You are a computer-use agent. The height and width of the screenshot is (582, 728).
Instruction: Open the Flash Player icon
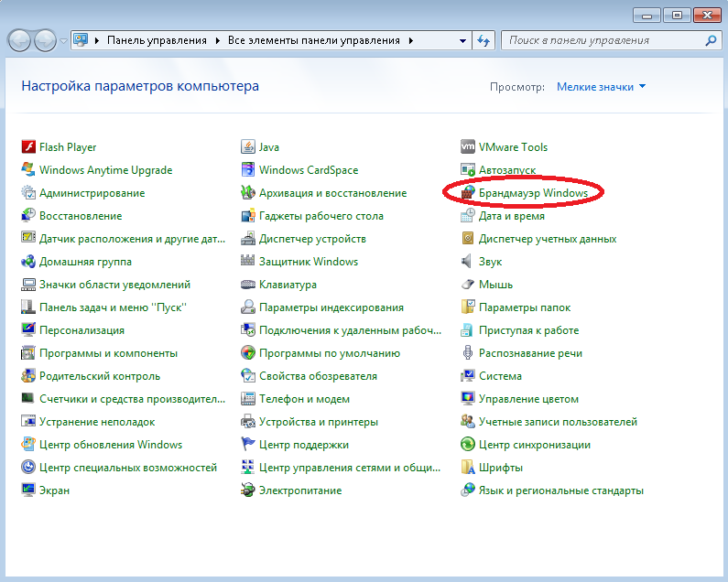tap(28, 147)
